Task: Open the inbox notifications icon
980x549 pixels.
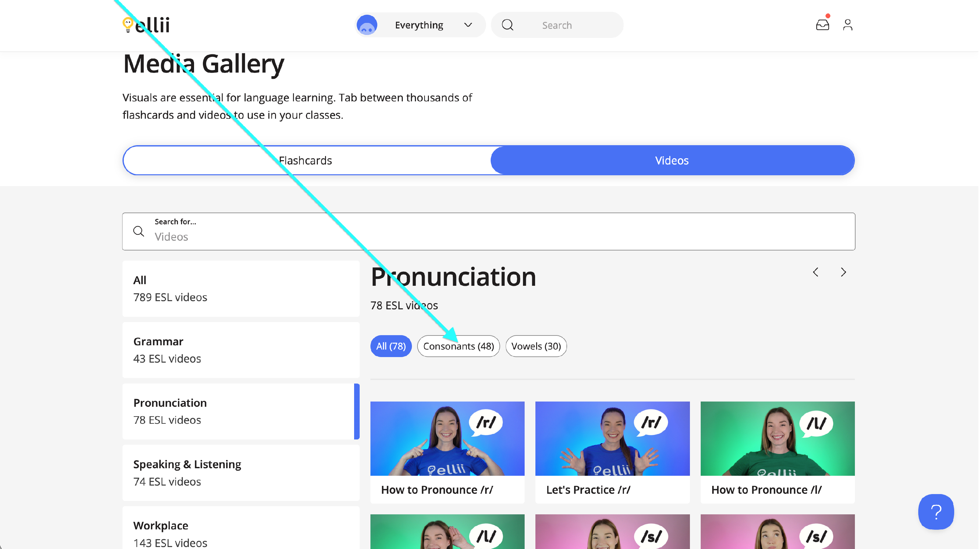Action: click(x=823, y=25)
